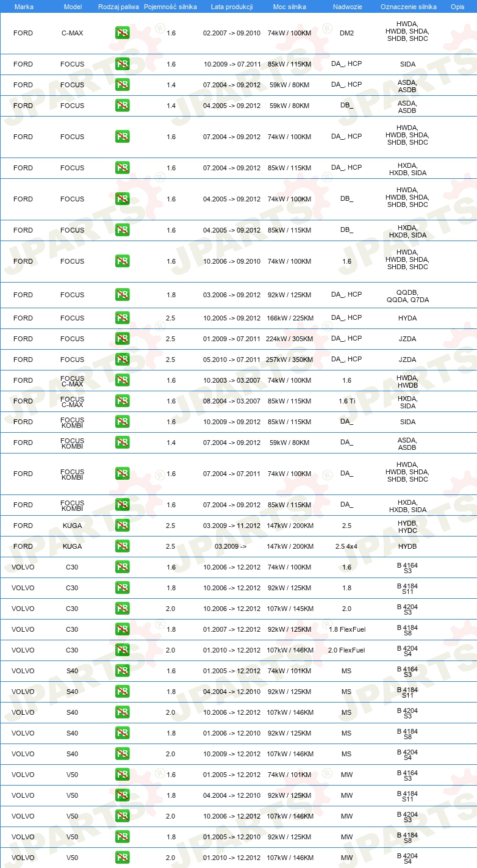Click the Rodzaj paliwa column header
The width and height of the screenshot is (477, 868).
[x=119, y=6]
